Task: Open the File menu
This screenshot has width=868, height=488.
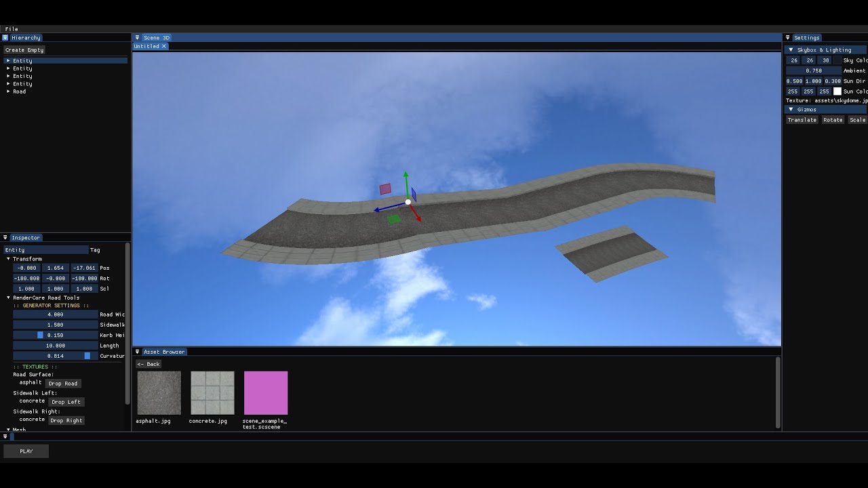Action: click(12, 29)
